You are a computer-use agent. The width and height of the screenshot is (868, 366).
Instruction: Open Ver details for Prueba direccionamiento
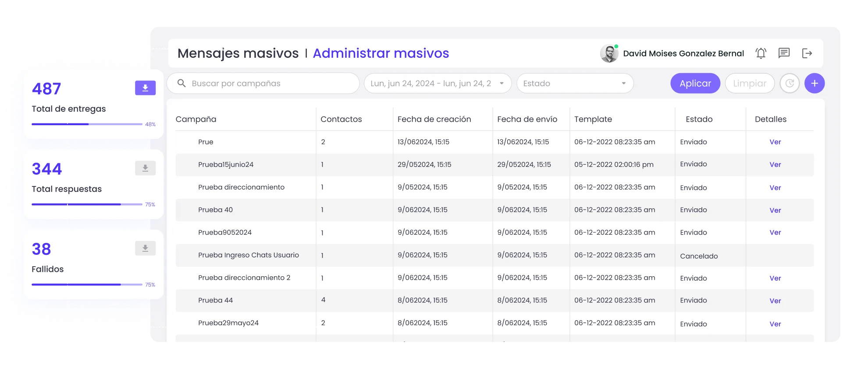(775, 188)
